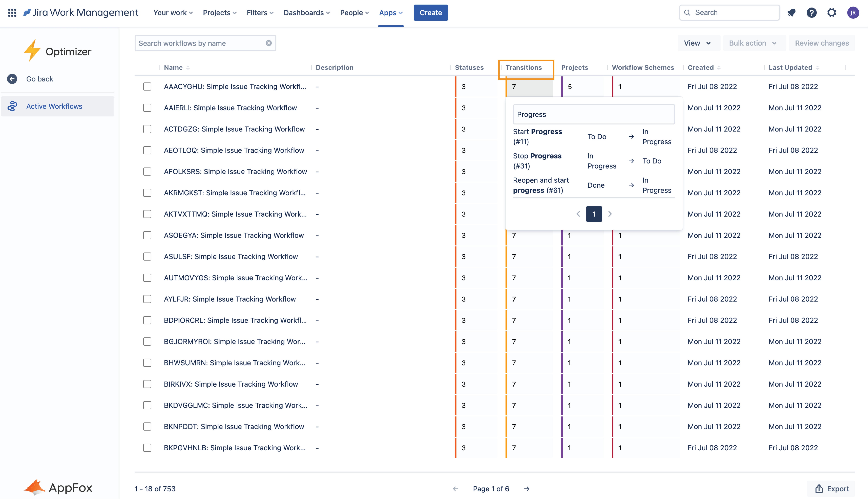Click the JR profile avatar
This screenshot has width=868, height=499.
pyautogui.click(x=853, y=12)
